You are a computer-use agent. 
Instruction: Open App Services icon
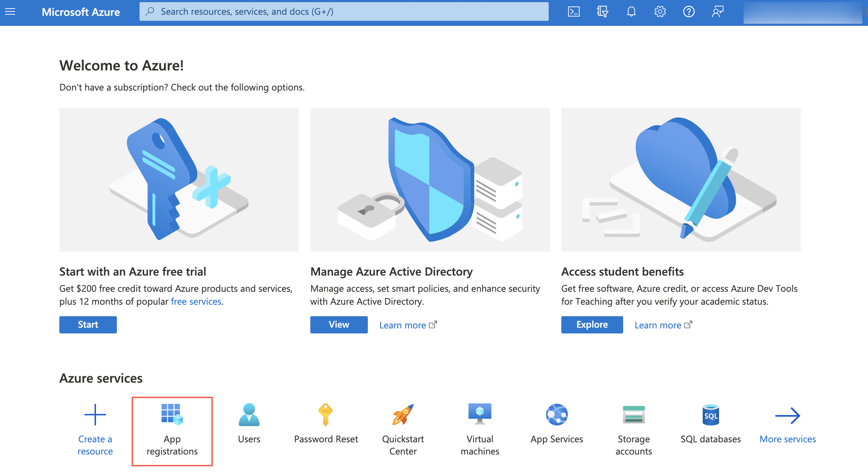tap(557, 414)
